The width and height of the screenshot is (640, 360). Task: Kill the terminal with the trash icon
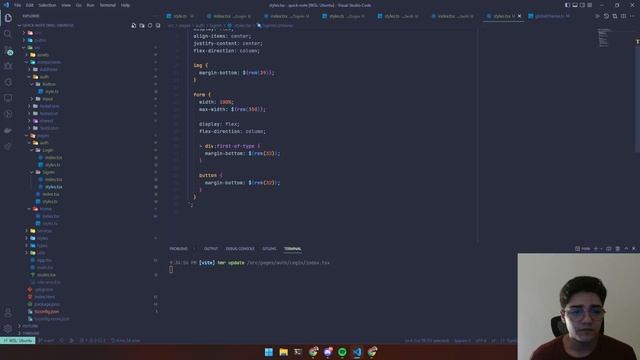pos(618,249)
